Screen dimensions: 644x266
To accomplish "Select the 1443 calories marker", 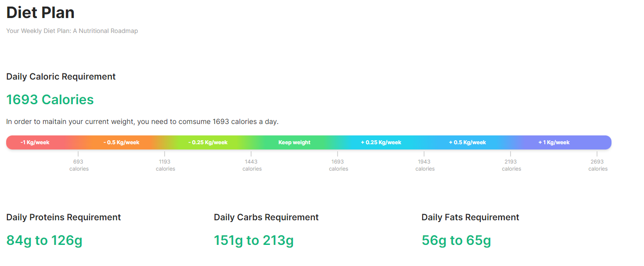I will [252, 165].
